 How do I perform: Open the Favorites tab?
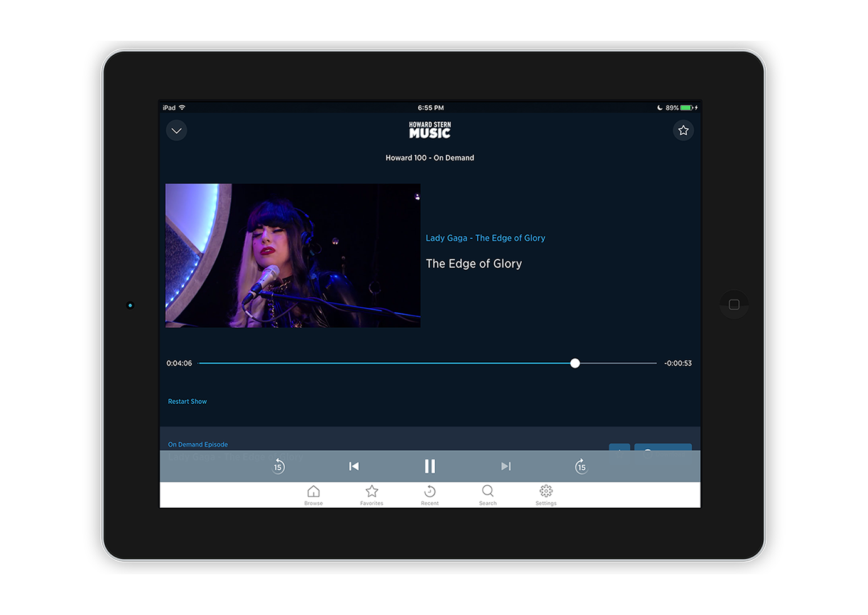click(x=372, y=495)
